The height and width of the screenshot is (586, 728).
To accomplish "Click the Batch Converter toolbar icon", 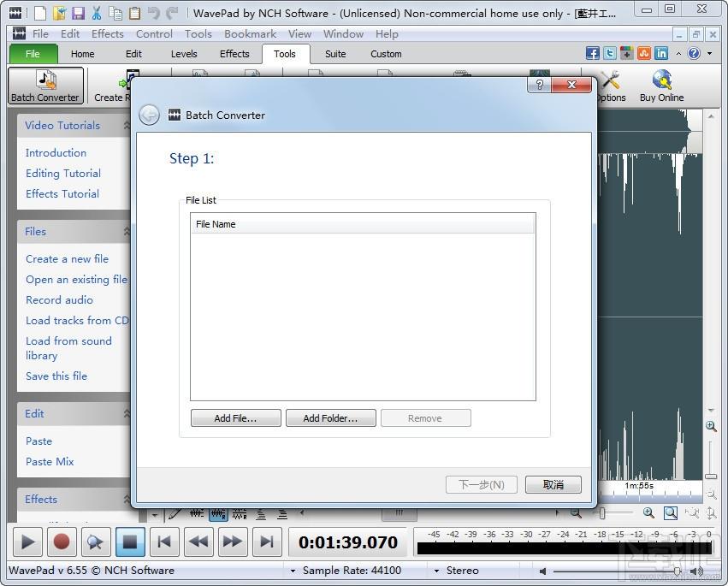I will coord(45,86).
